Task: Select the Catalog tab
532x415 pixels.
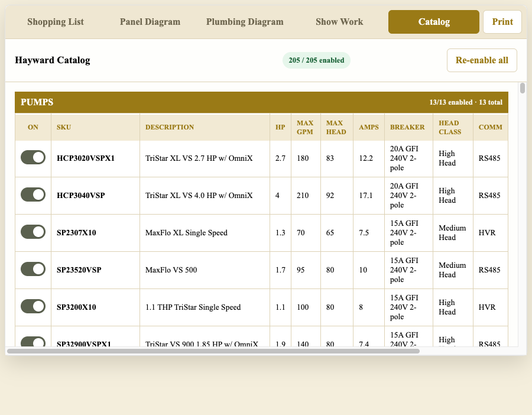Action: click(434, 22)
